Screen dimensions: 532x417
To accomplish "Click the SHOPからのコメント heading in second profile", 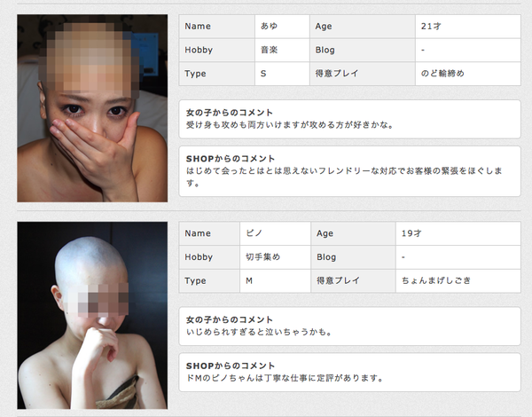I will click(x=229, y=365).
